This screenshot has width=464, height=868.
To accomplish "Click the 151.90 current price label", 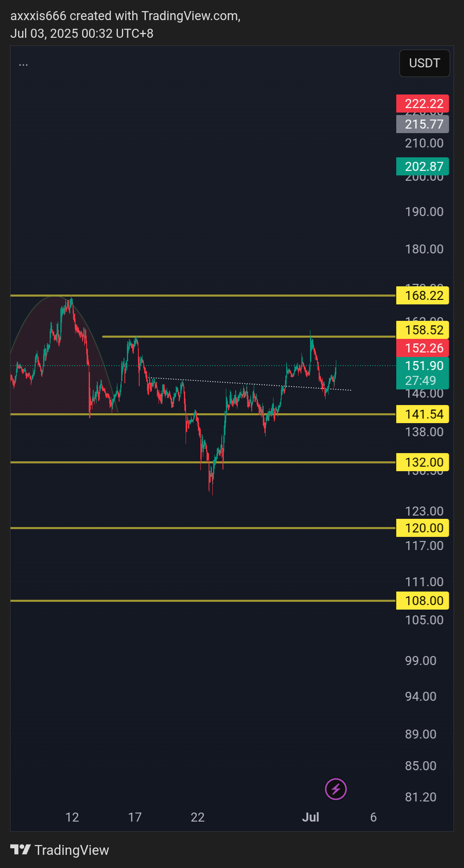I will coord(424,366).
